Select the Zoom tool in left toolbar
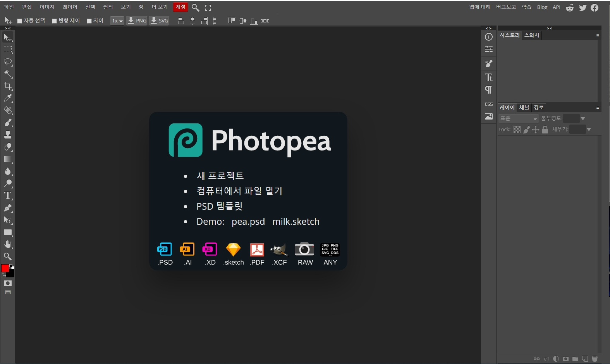Image resolution: width=610 pixels, height=364 pixels. point(8,256)
